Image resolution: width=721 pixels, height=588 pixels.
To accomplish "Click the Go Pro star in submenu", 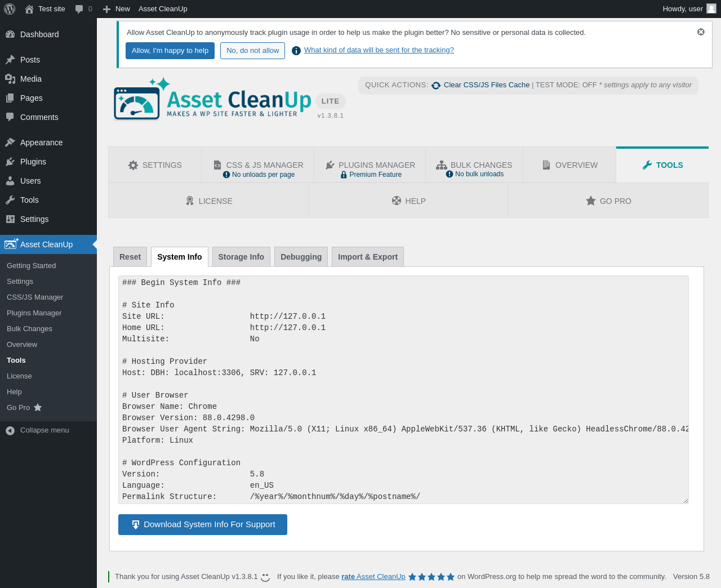I will point(38,407).
